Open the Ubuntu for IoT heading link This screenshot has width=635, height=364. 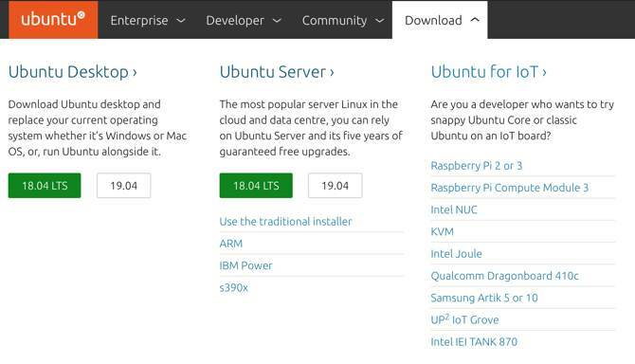click(489, 72)
